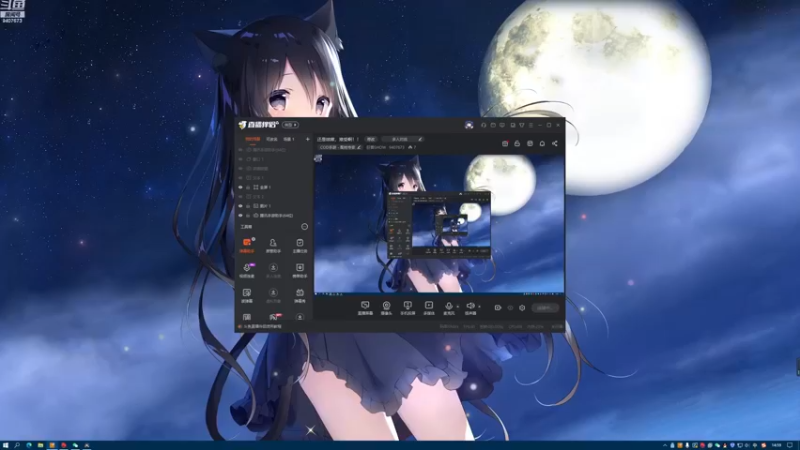Toggle visibility of 图片 1 source
800x450 pixels.
pos(240,206)
